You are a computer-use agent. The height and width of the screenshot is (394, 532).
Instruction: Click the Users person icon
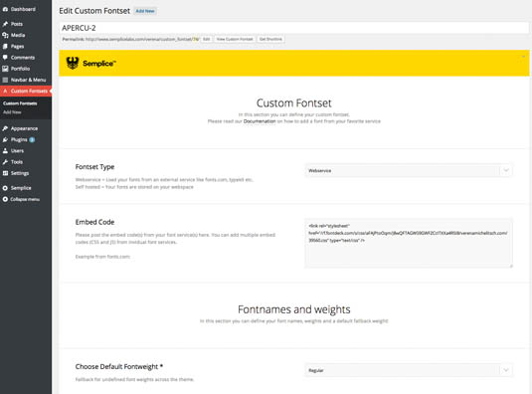5,150
